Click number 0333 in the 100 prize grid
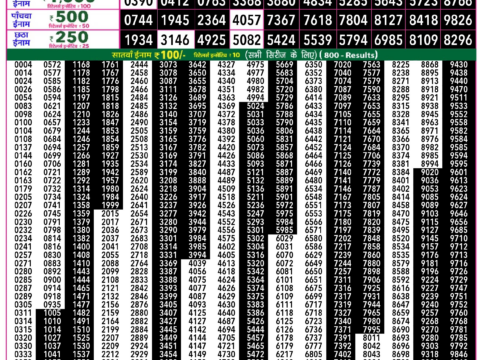Screen dimensions: 480x360 click(23, 354)
